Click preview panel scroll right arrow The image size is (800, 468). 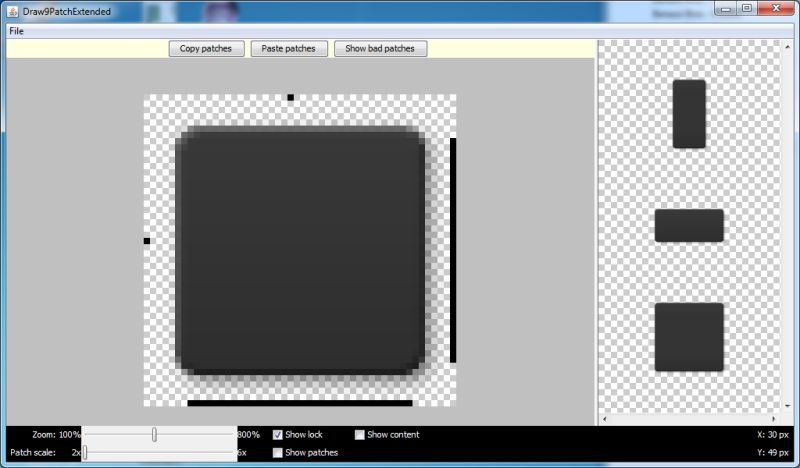click(773, 419)
